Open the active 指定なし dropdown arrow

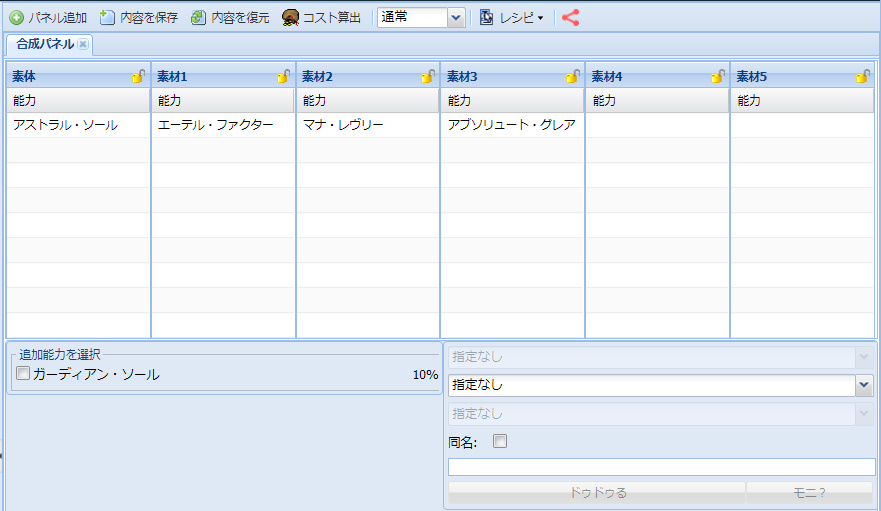pos(864,386)
